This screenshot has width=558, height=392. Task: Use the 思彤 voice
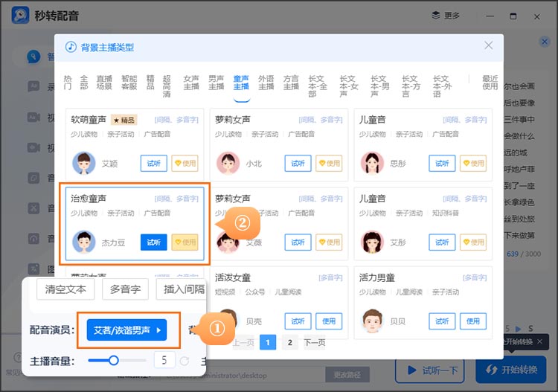pos(473,164)
